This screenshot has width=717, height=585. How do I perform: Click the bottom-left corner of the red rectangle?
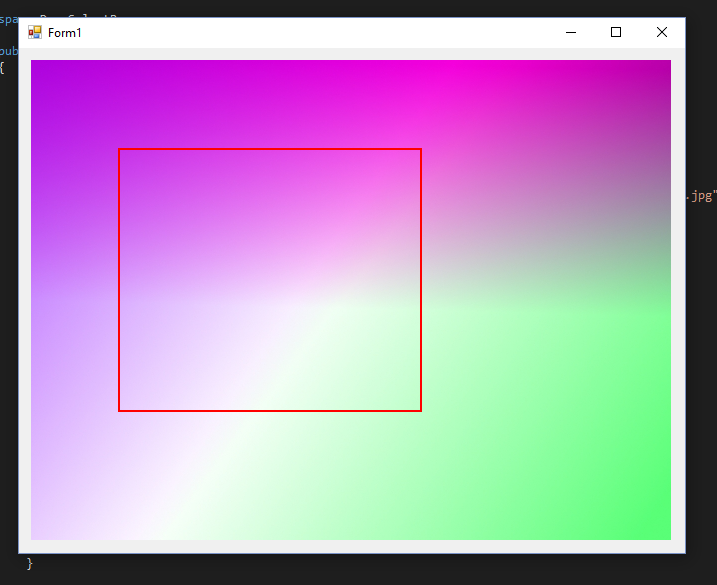(x=119, y=410)
